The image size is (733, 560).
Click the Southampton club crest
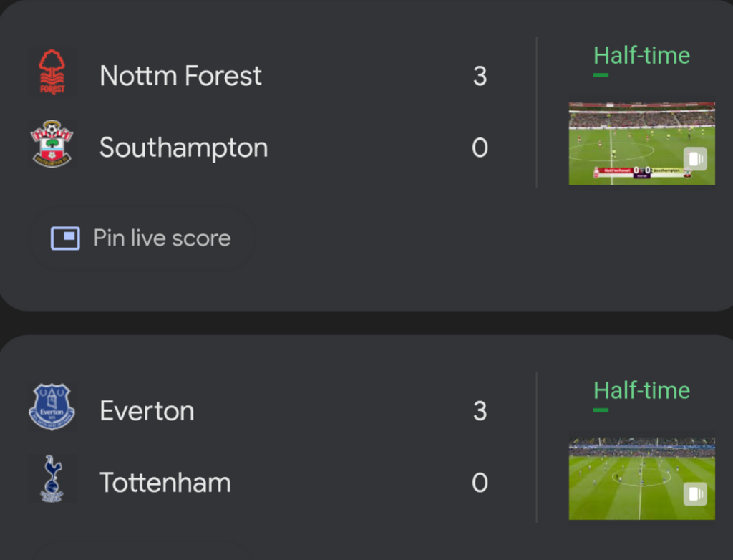[x=52, y=144]
